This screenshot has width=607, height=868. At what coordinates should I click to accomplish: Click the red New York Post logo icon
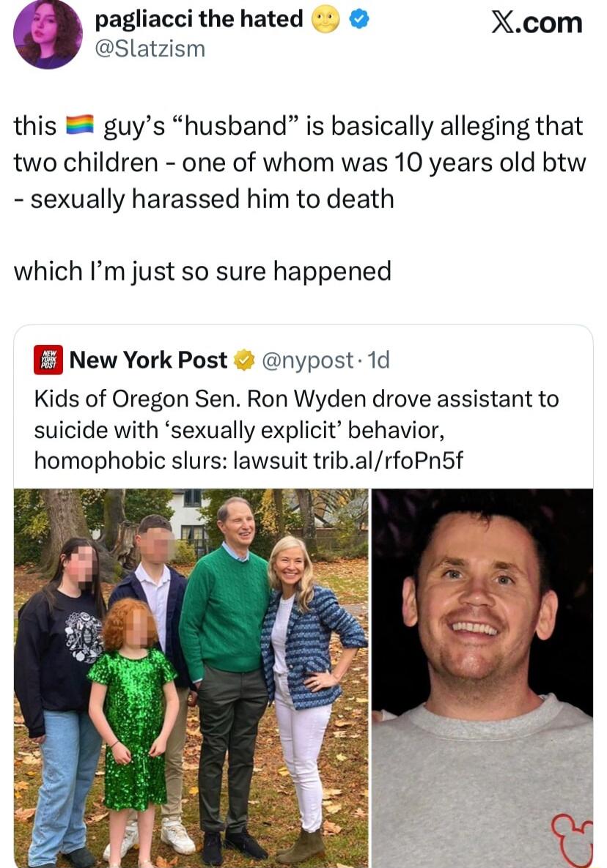point(48,360)
